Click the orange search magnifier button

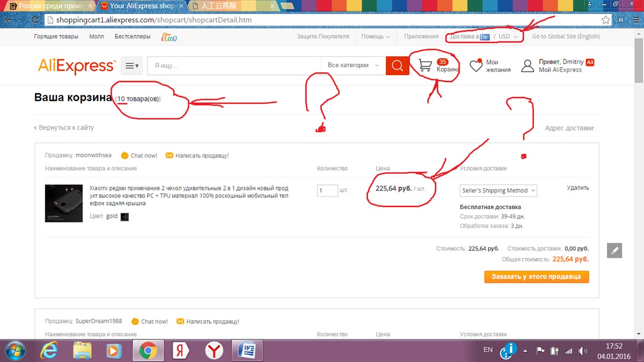[x=397, y=65]
